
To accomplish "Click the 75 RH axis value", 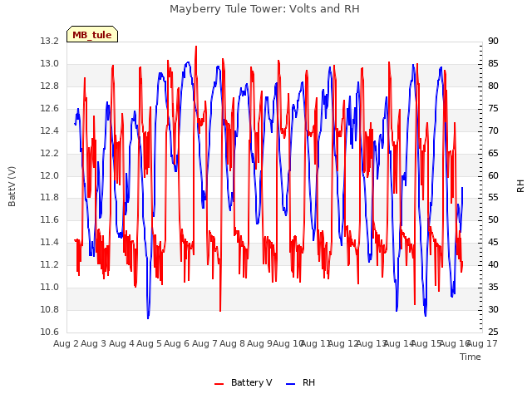I will coord(493,108).
